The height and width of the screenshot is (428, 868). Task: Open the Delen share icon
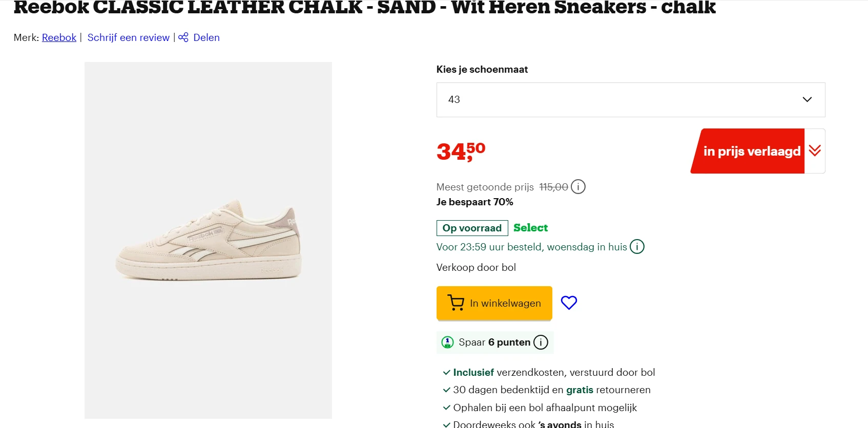(x=183, y=37)
